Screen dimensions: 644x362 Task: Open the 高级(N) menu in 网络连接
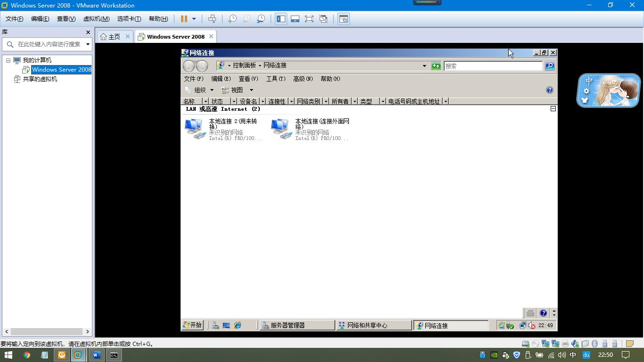pos(303,79)
